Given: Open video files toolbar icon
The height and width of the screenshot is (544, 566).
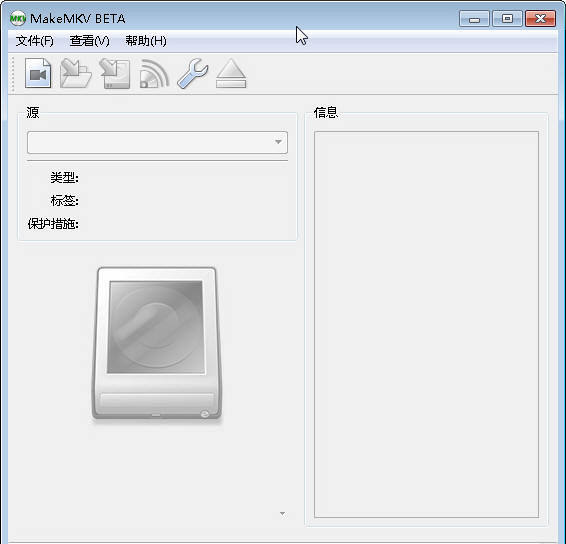Looking at the screenshot, I should [38, 73].
